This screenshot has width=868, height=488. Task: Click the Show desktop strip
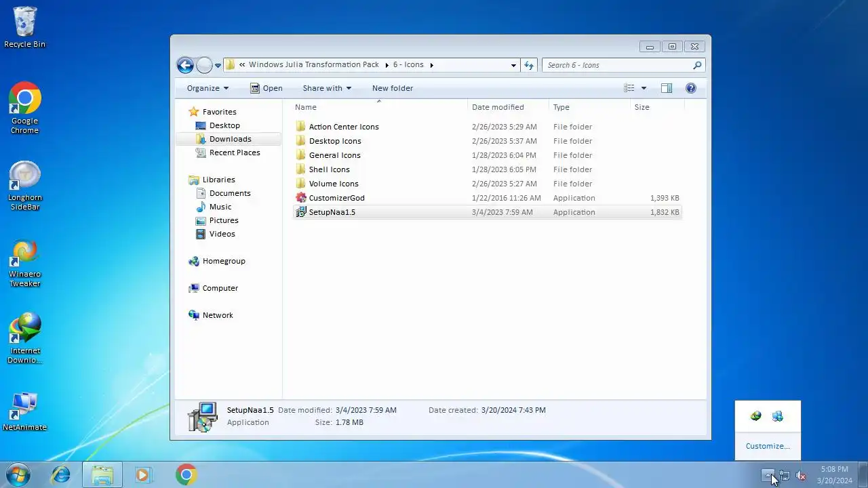click(863, 475)
